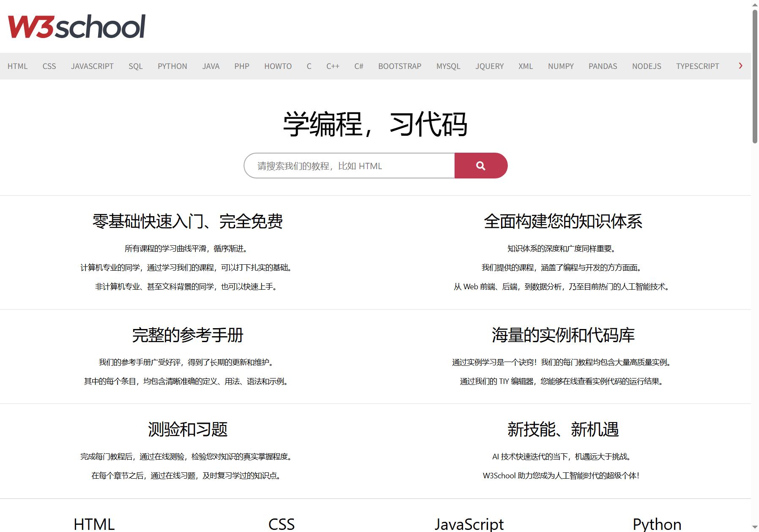
Task: Click heading 新技能、新机遇
Action: tap(563, 429)
